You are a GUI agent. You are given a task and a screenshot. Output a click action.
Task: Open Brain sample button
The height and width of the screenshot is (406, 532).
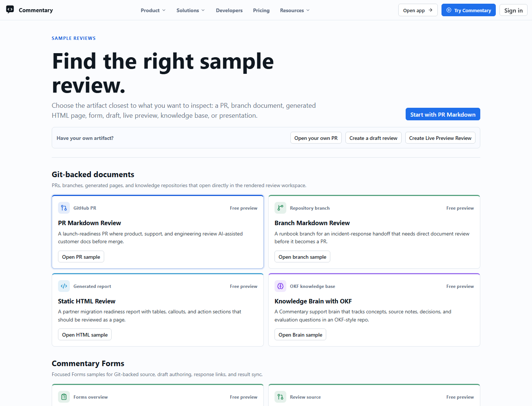click(x=300, y=334)
